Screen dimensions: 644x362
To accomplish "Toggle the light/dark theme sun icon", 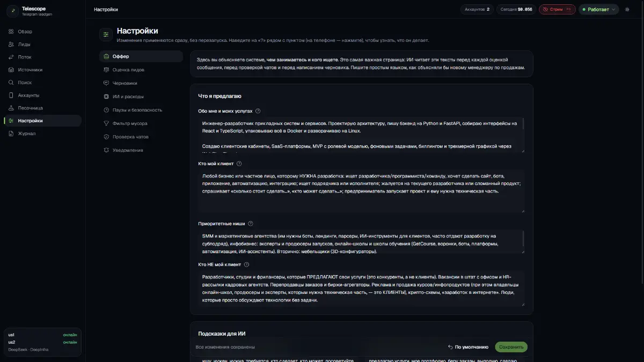I will pyautogui.click(x=627, y=10).
